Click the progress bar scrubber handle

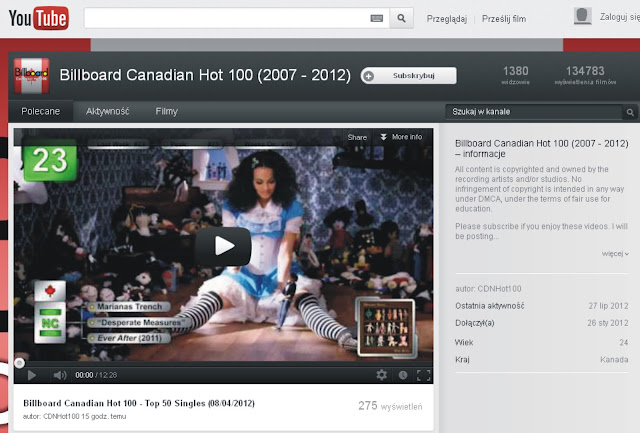point(19,363)
